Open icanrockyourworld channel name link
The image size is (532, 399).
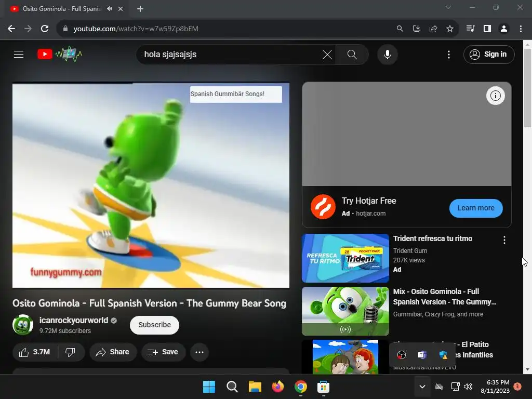point(74,320)
